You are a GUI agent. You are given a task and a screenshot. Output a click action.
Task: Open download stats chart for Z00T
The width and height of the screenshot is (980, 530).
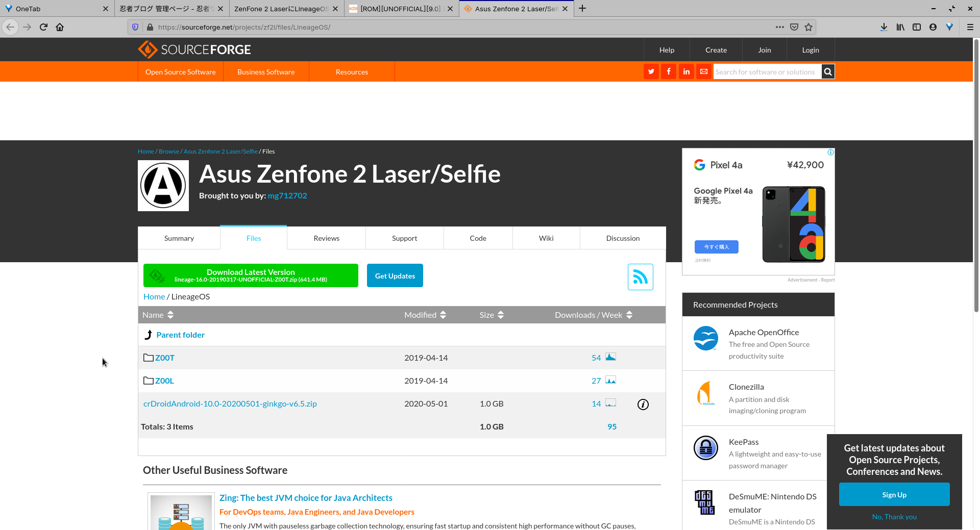pyautogui.click(x=610, y=357)
